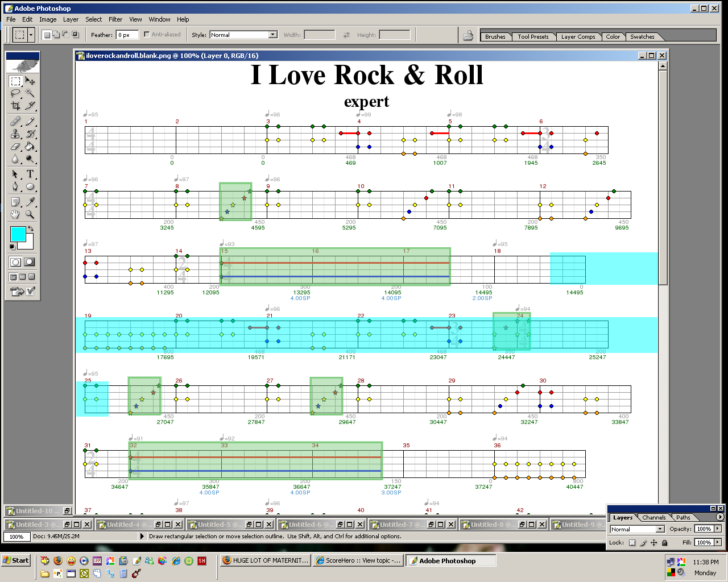Viewport: 728px width, 582px height.
Task: Choose Subtract from Selection mode
Action: click(x=65, y=35)
